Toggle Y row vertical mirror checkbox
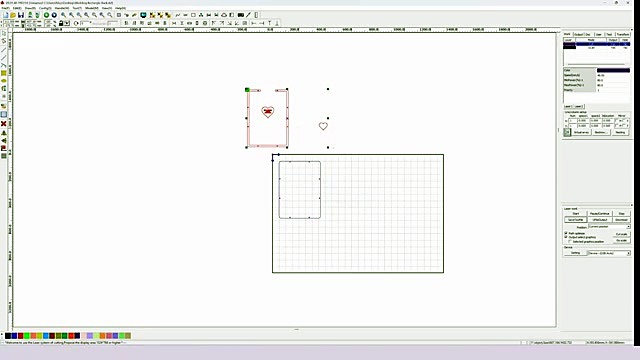Image resolution: width=640 pixels, height=360 pixels. [624, 126]
